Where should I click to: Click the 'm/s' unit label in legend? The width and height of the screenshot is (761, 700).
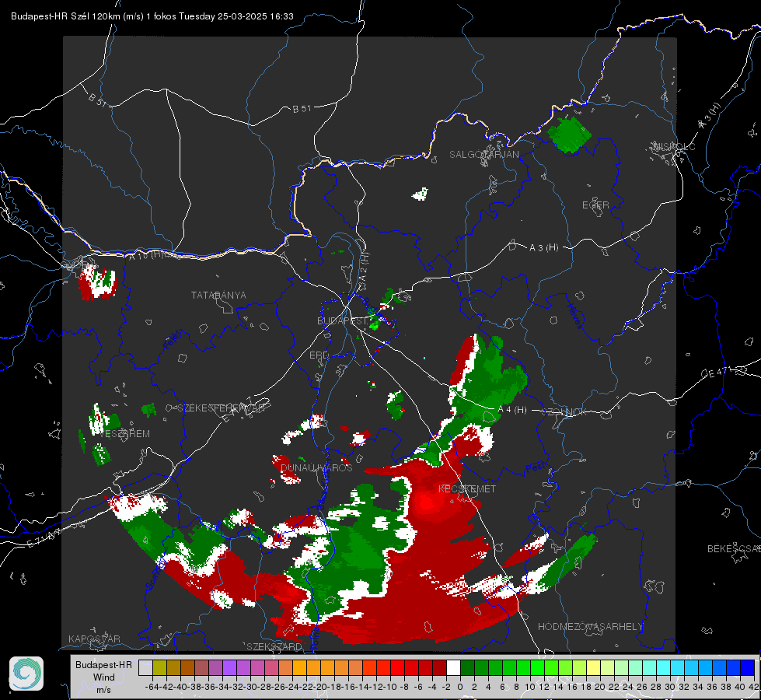104,689
